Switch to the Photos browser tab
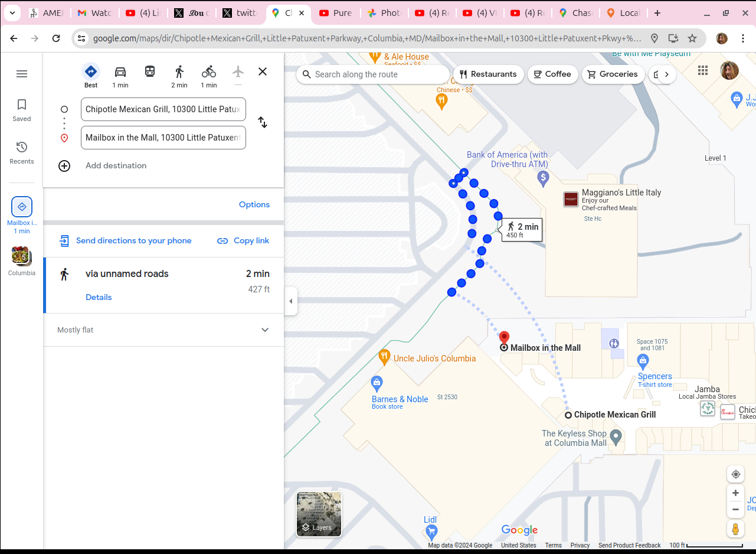The width and height of the screenshot is (756, 554). tap(384, 13)
